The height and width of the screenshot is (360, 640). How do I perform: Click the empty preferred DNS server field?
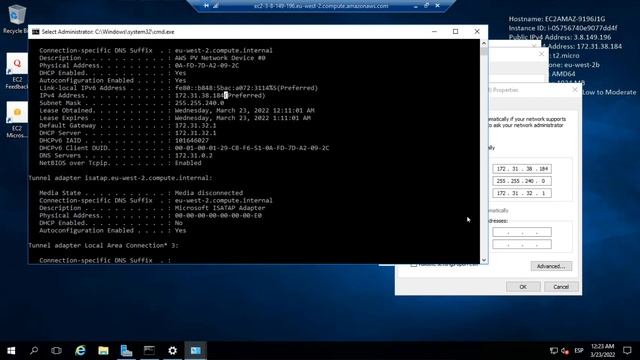pyautogui.click(x=522, y=232)
